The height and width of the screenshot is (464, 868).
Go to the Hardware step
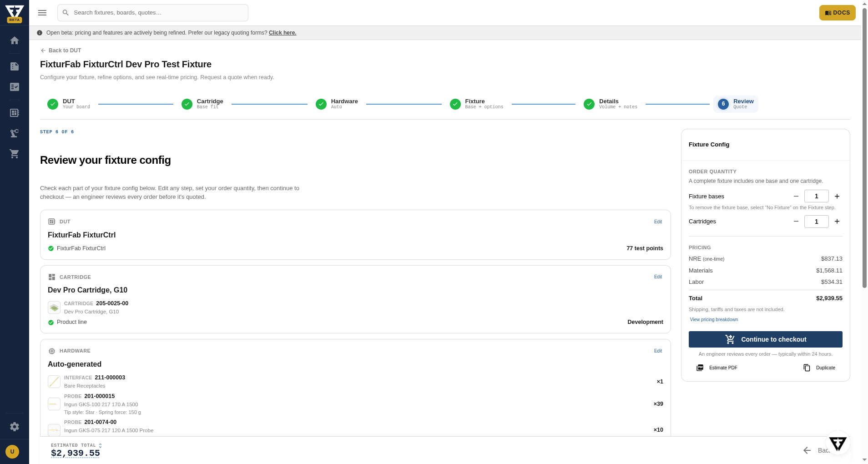pyautogui.click(x=337, y=104)
